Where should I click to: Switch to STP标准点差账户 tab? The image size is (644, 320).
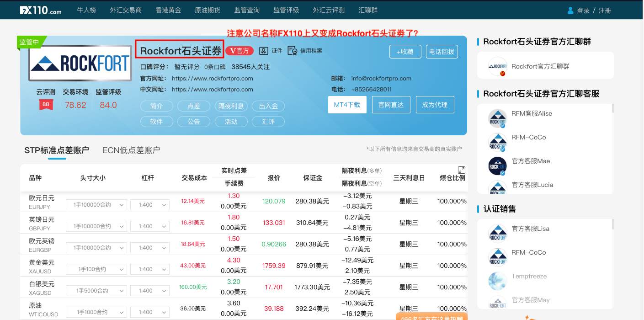[x=57, y=150]
